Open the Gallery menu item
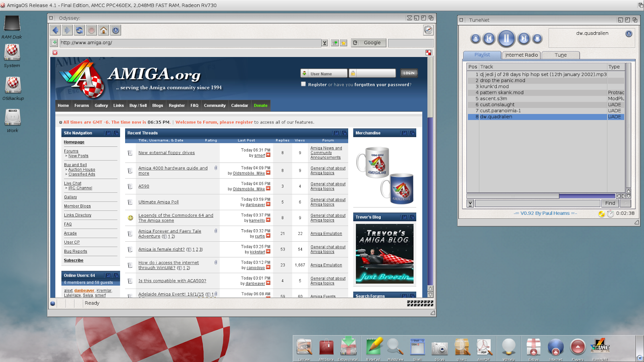 [101, 105]
